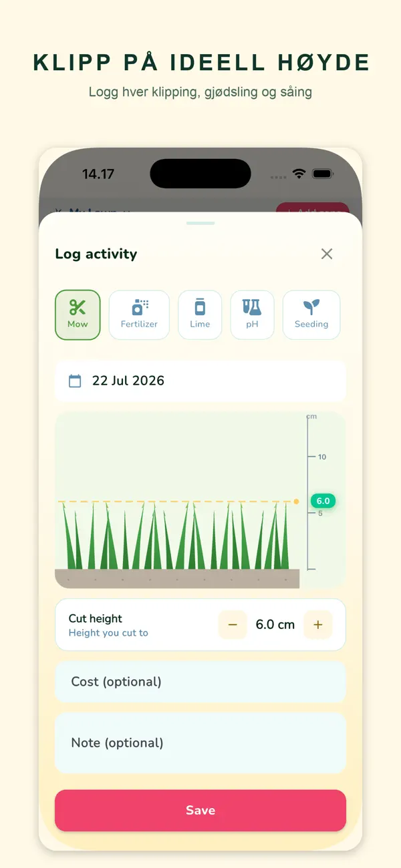Tap the 22 Jul 2026 date field
The height and width of the screenshot is (868, 401).
tap(200, 381)
